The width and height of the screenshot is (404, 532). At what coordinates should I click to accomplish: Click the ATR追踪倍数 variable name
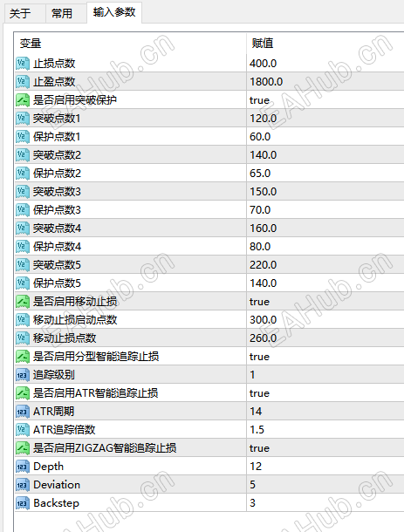[65, 430]
